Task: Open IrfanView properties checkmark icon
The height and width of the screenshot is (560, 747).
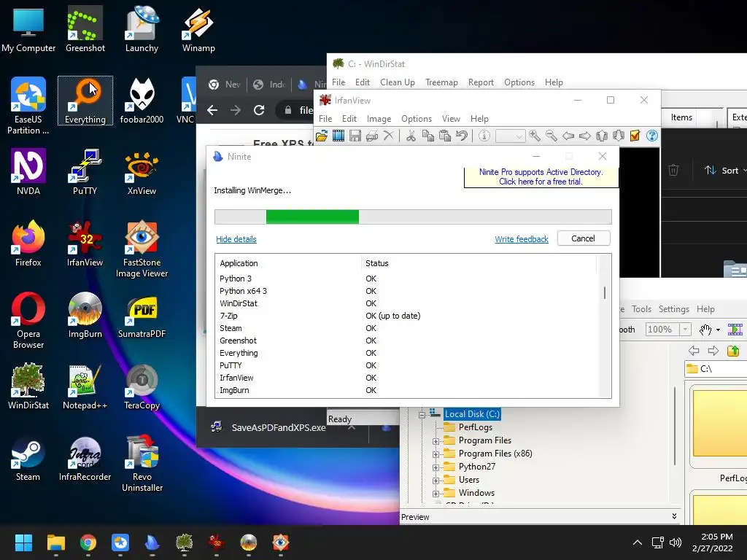Action: click(635, 136)
